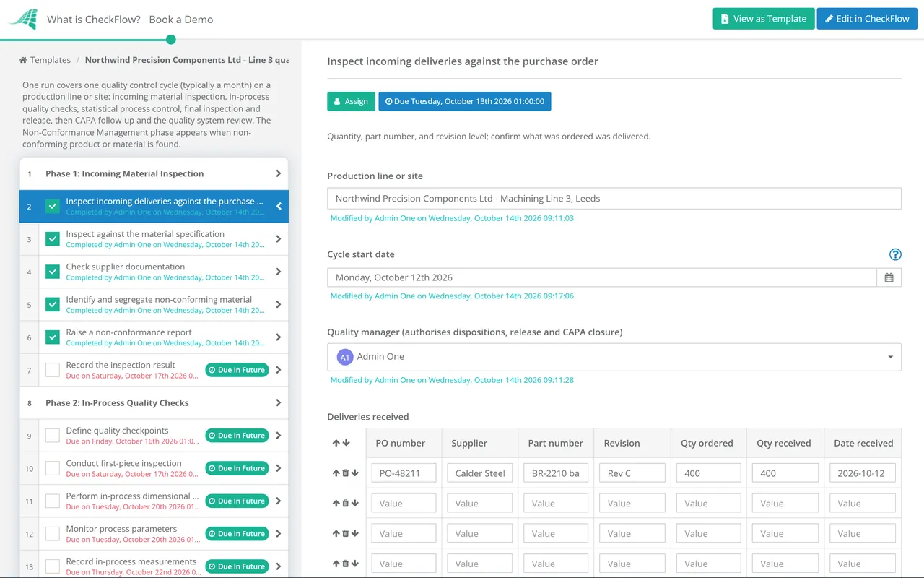Image resolution: width=924 pixels, height=578 pixels.
Task: Click the CheckFlow logo icon
Action: tap(22, 20)
